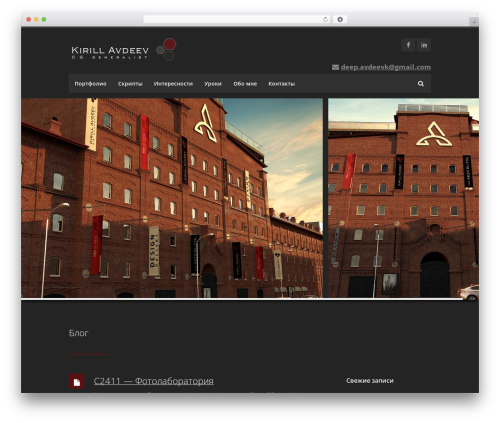Click the deep.avdeevk@gmail.com email link
This screenshot has width=500, height=423.
point(386,67)
